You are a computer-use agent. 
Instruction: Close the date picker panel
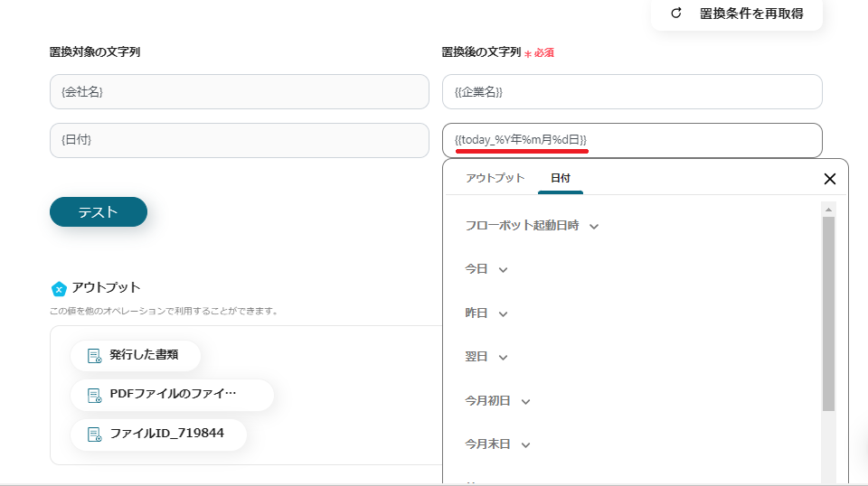point(830,179)
